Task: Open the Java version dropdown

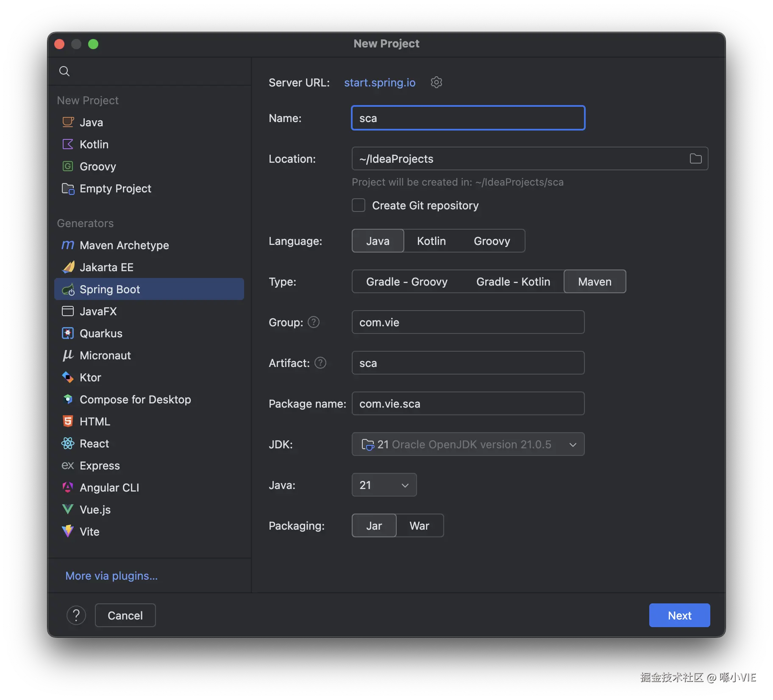Action: (384, 485)
